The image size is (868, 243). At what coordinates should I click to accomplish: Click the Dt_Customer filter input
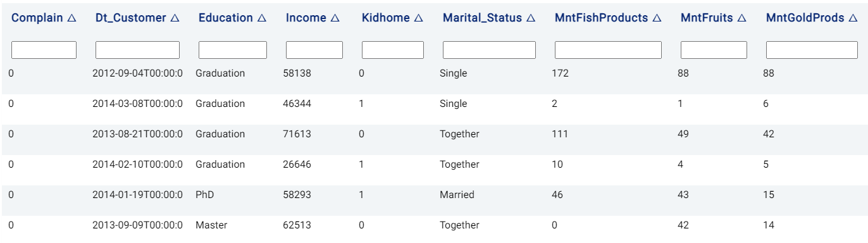pyautogui.click(x=137, y=50)
